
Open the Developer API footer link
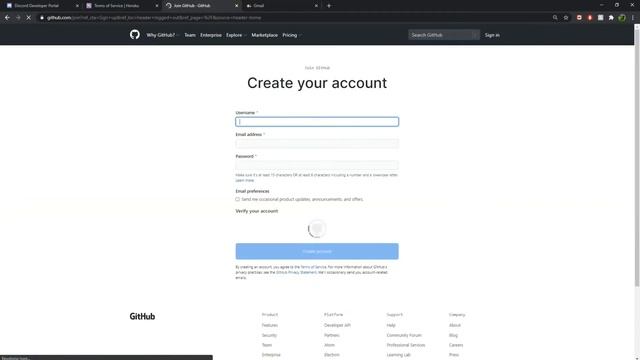point(337,325)
